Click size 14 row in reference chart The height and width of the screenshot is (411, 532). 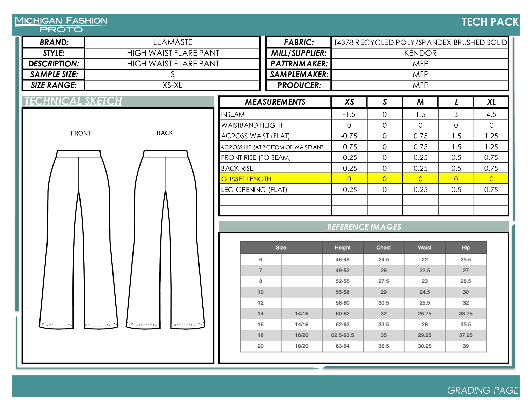tap(363, 314)
